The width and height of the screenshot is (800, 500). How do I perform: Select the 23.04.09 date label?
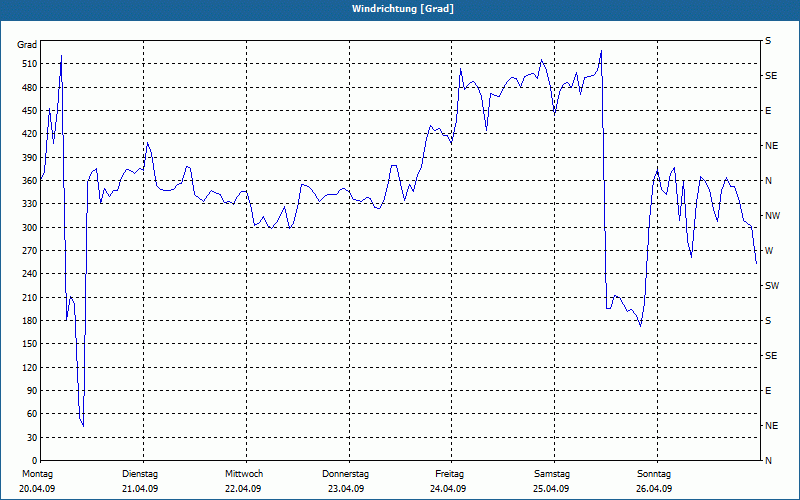click(x=346, y=489)
